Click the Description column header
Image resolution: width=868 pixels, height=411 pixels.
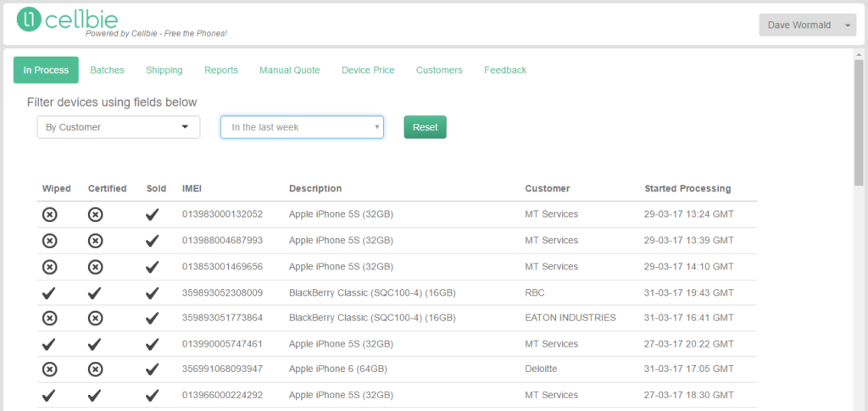315,189
